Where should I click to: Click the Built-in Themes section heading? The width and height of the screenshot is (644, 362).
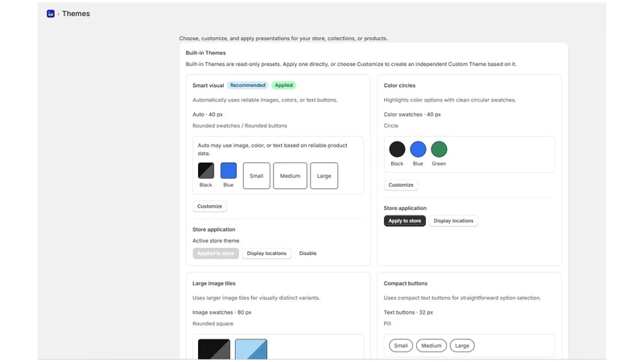click(205, 53)
